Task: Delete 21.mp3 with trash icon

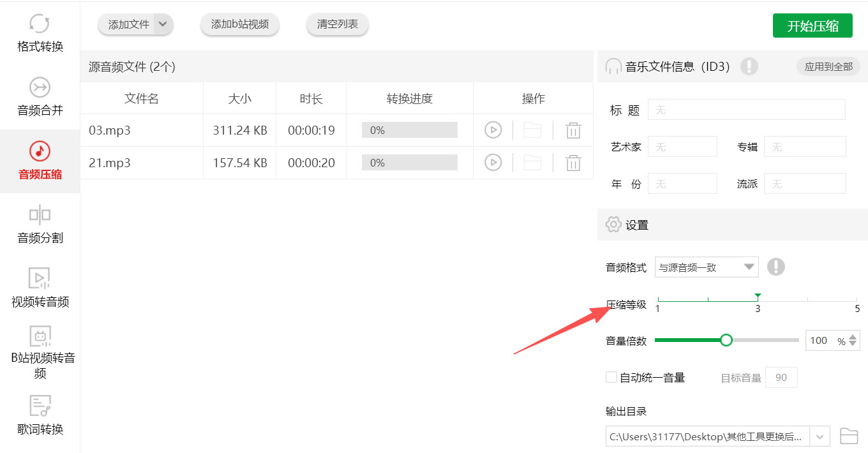Action: [573, 163]
